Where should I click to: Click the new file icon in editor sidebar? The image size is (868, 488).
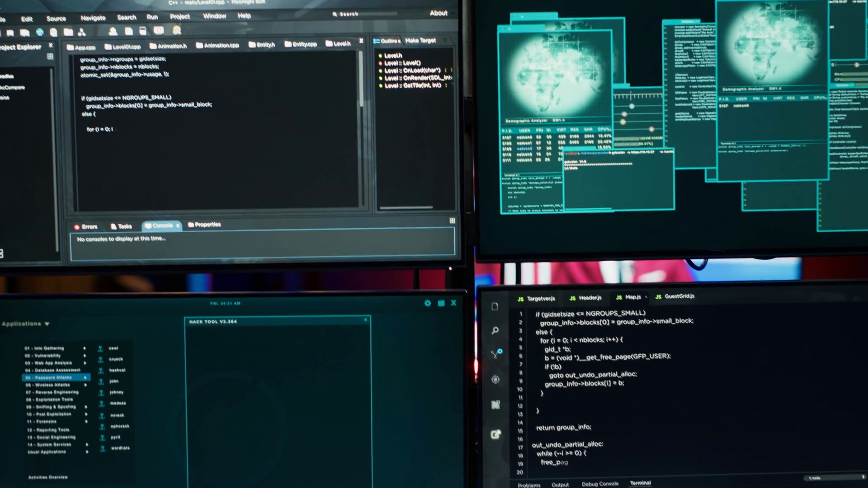pyautogui.click(x=495, y=307)
